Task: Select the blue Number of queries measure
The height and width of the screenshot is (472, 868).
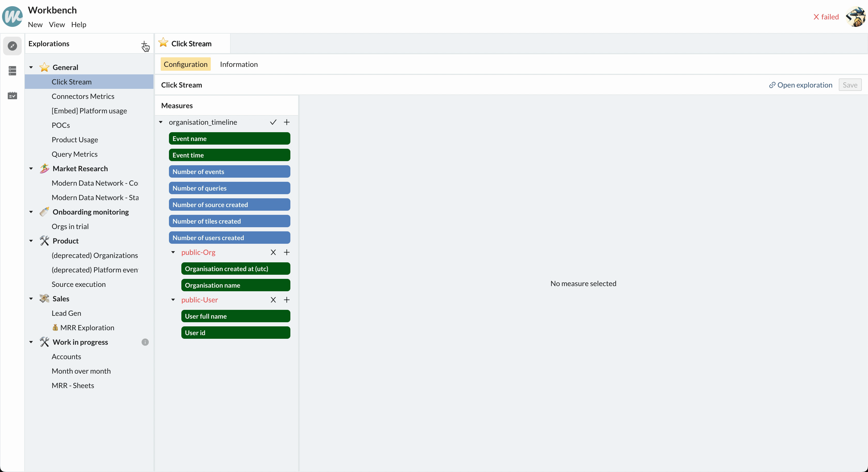Action: [229, 188]
